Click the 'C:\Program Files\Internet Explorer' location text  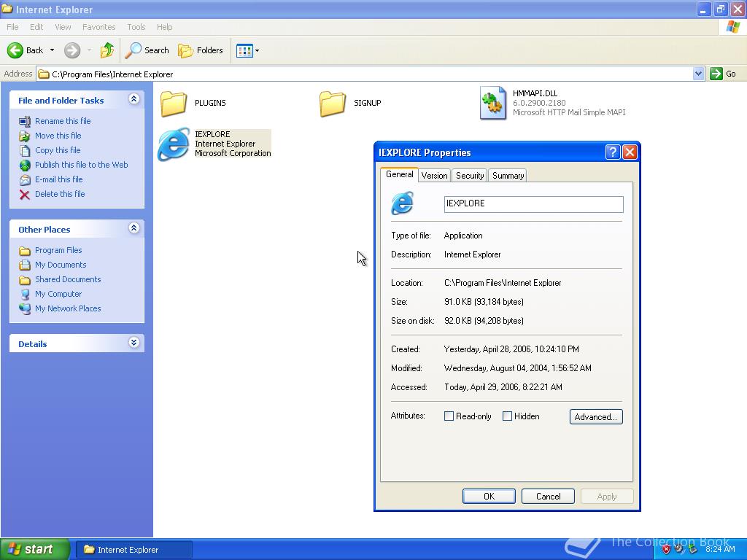(503, 283)
